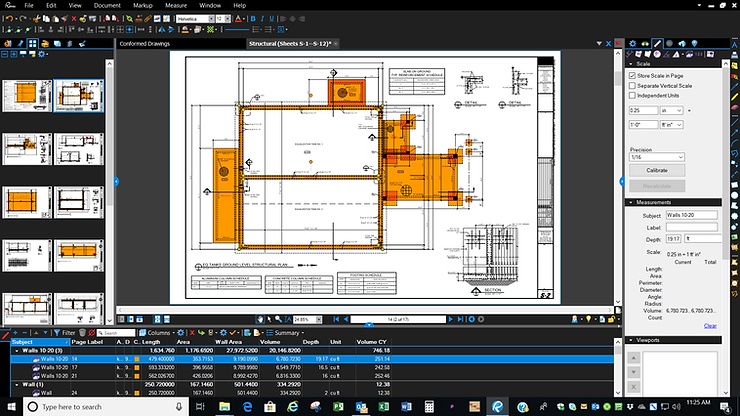Toggle the Filter button in Markups list

65,333
